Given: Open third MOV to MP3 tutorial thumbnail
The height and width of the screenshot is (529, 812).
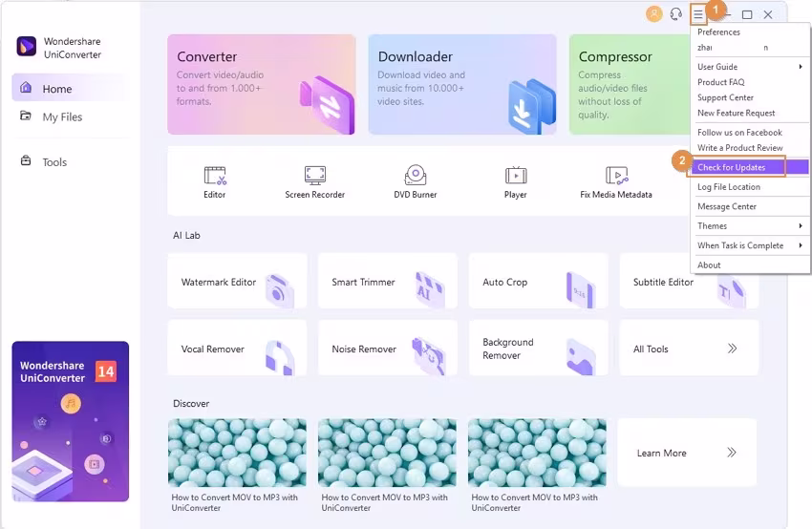Looking at the screenshot, I should [x=537, y=453].
